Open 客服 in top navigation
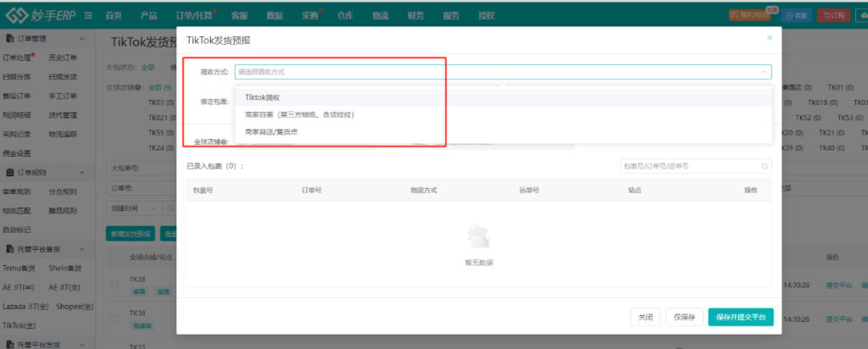 point(239,15)
